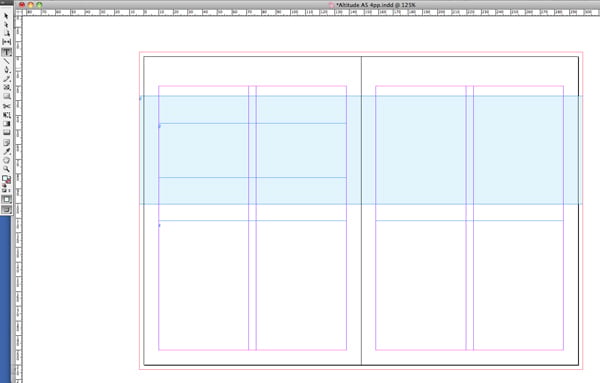Image resolution: width=600 pixels, height=383 pixels.
Task: Click the Apply Color button in toolbox
Action: pyautogui.click(x=6, y=199)
